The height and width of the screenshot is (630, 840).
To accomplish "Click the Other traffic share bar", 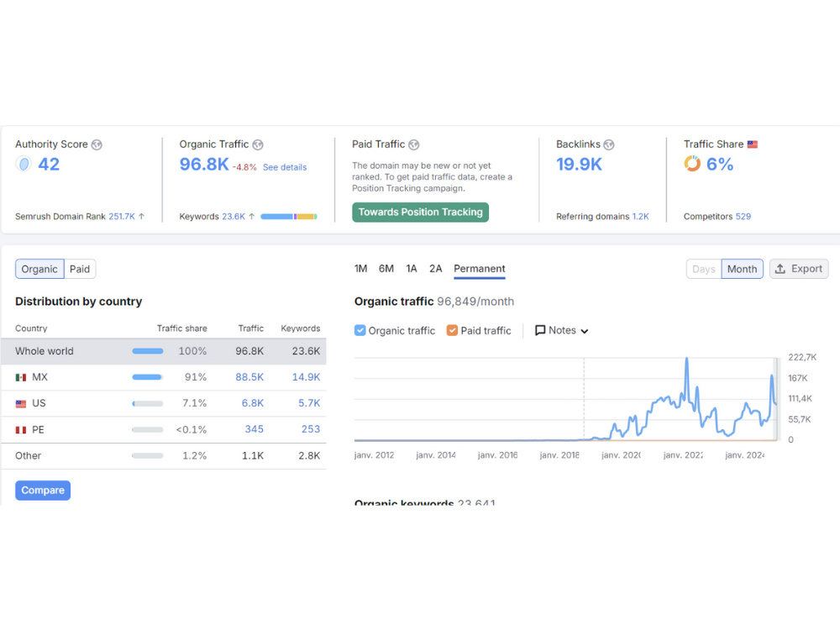I will 148,456.
